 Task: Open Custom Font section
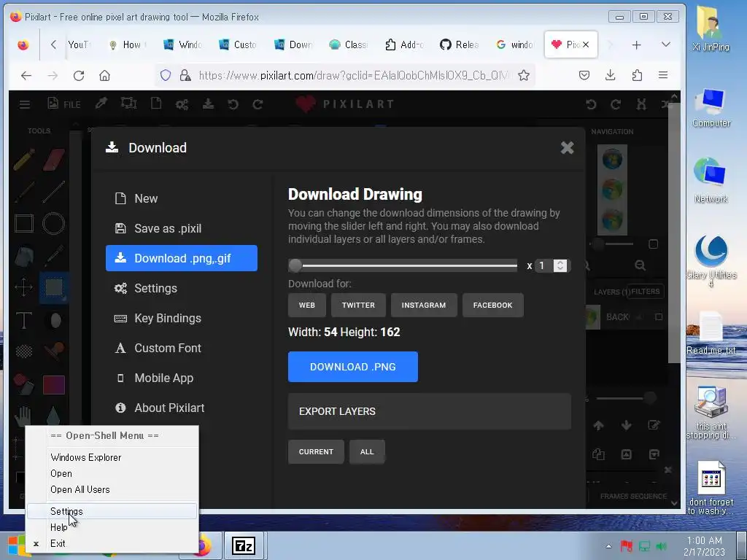pyautogui.click(x=182, y=348)
